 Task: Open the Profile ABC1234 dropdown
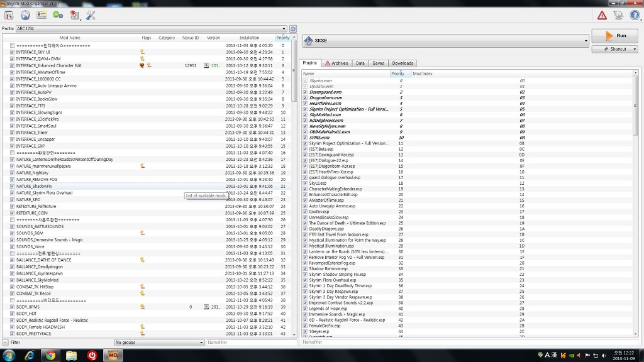coord(151,29)
